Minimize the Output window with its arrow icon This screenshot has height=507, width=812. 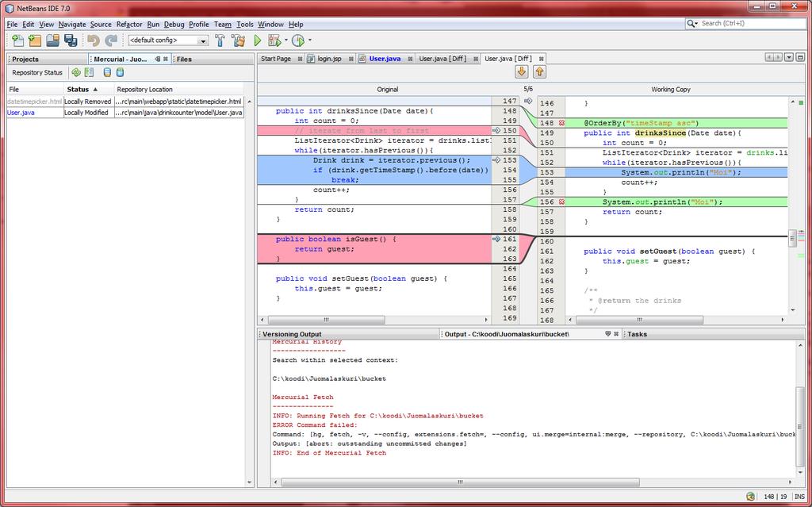point(607,334)
